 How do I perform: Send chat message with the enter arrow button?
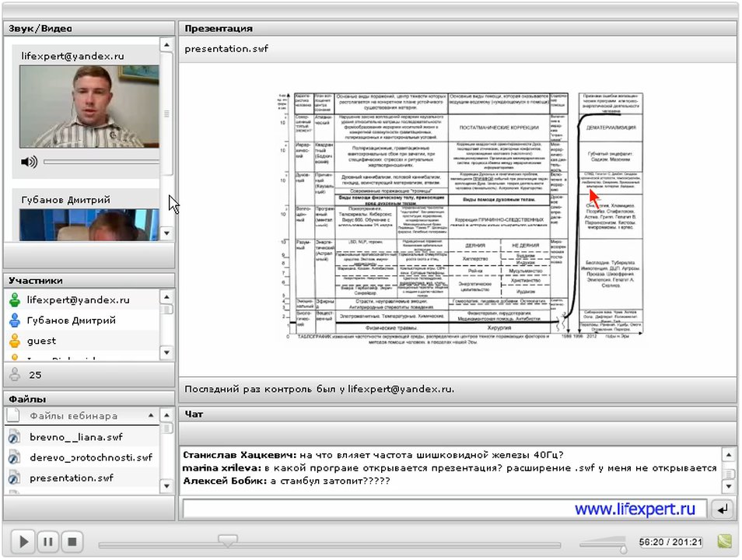coord(723,509)
